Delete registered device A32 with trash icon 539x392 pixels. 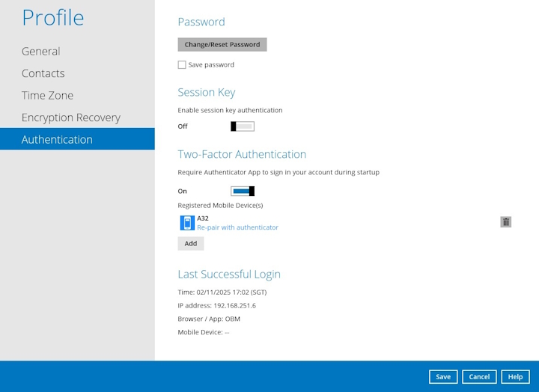pyautogui.click(x=505, y=222)
